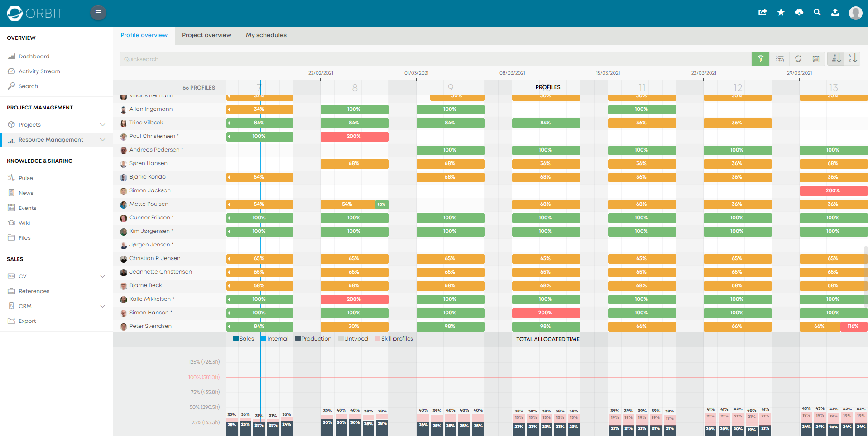Toggle the quick filter settings icon
Viewport: 868px width, 436px height.
[x=780, y=59]
